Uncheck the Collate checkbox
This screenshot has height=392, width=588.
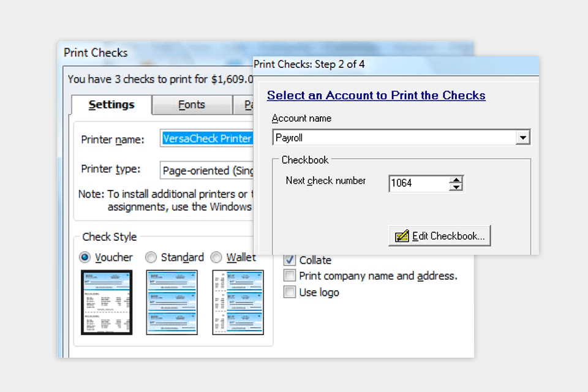tap(289, 260)
